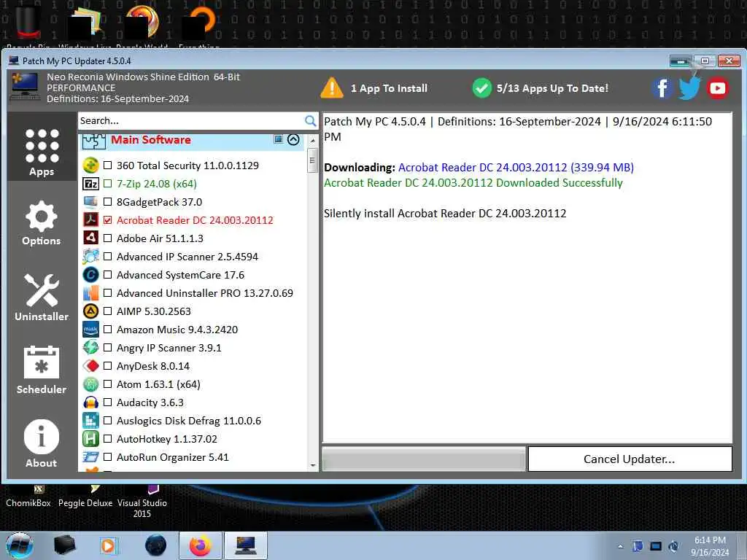The width and height of the screenshot is (747, 560).
Task: Click the green checkmark up-to-date icon
Action: 481,88
